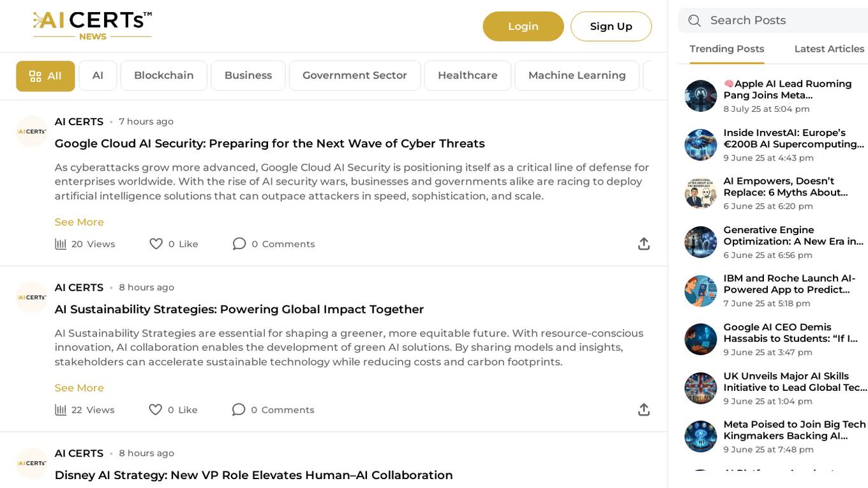Filter posts by Government Sector
The height and width of the screenshot is (488, 868).
point(355,76)
